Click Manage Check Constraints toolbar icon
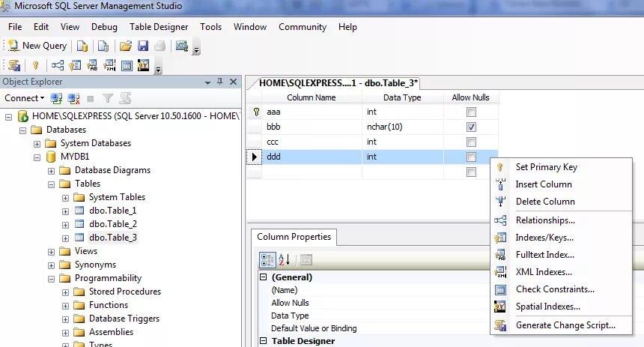Image resolution: width=644 pixels, height=347 pixels. pos(127,65)
